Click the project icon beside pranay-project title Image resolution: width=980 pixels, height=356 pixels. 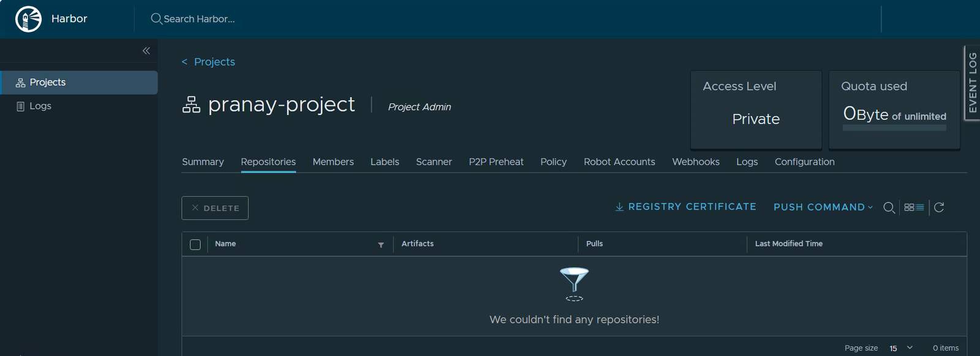pyautogui.click(x=191, y=105)
